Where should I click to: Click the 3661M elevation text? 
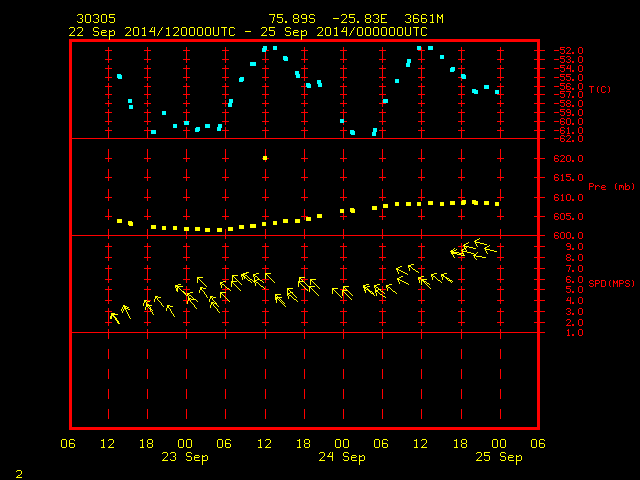pyautogui.click(x=424, y=19)
